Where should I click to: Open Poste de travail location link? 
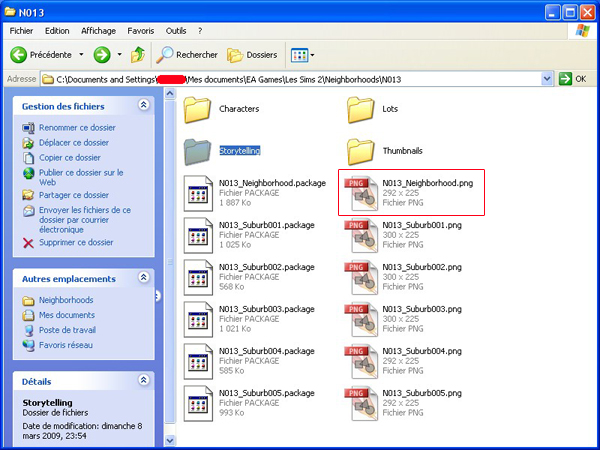pos(67,330)
